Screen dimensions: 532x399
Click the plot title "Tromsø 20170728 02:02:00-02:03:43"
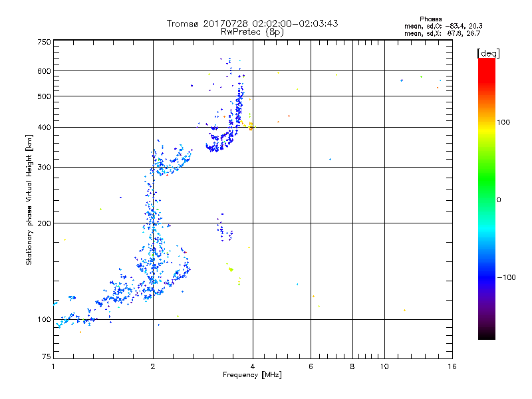[253, 23]
